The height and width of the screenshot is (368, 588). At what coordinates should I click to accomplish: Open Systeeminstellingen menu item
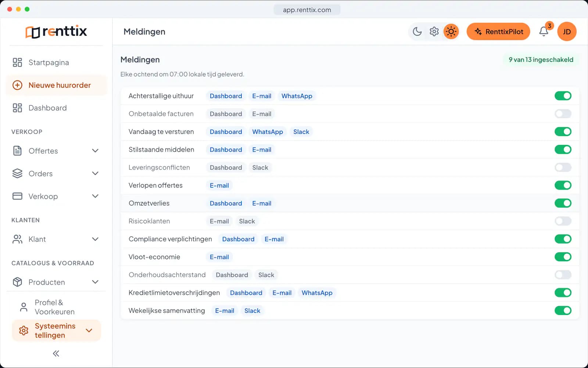[56, 330]
